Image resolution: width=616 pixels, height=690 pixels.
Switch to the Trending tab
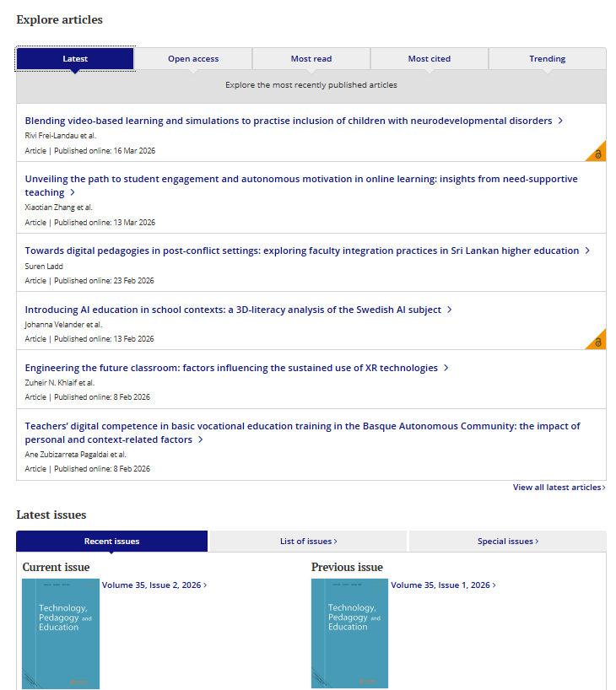click(548, 58)
